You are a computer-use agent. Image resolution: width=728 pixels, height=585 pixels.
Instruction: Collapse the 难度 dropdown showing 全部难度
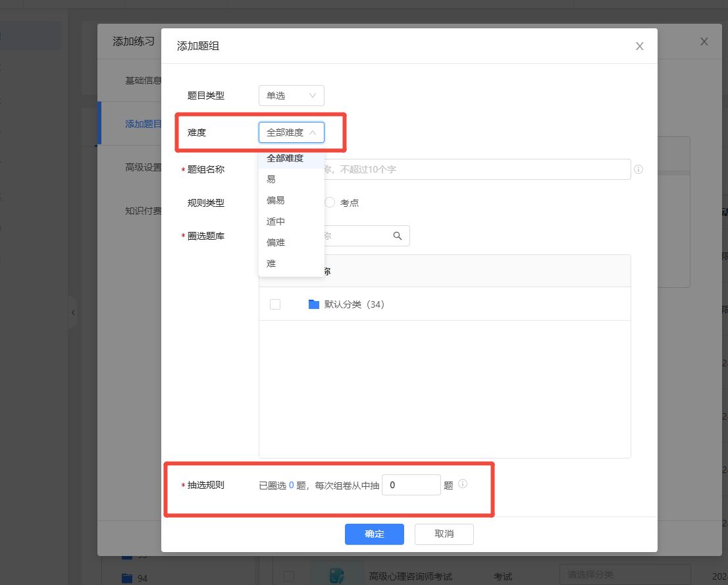[x=291, y=132]
